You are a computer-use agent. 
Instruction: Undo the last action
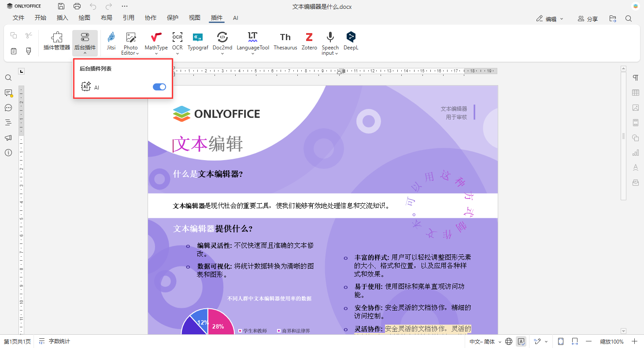(93, 6)
